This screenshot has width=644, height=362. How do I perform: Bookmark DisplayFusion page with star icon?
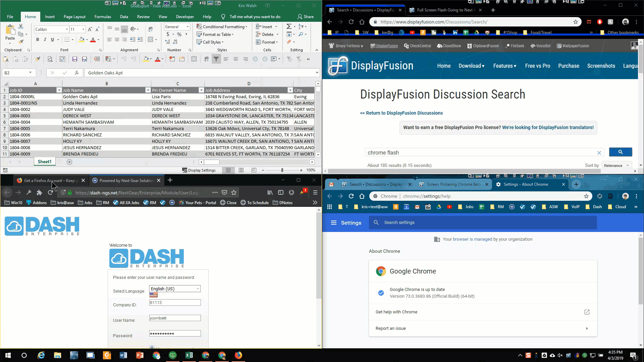point(576,22)
